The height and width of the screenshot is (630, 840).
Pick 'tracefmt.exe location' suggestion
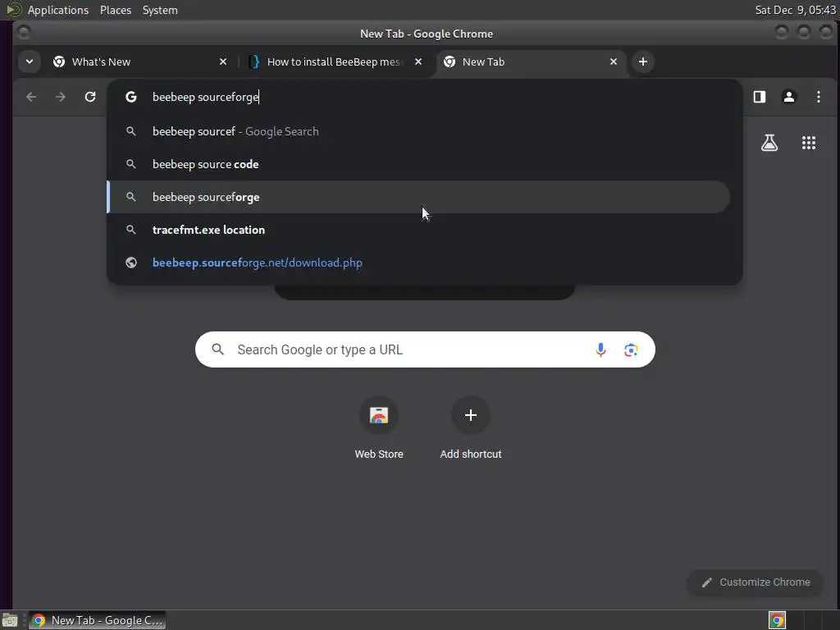[x=418, y=230]
